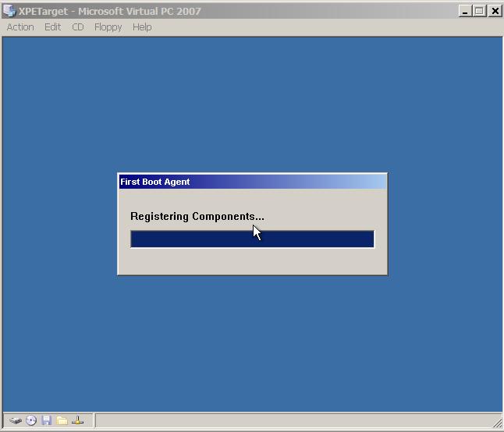Click the Registering Components text
This screenshot has height=432, width=504.
[x=197, y=217]
